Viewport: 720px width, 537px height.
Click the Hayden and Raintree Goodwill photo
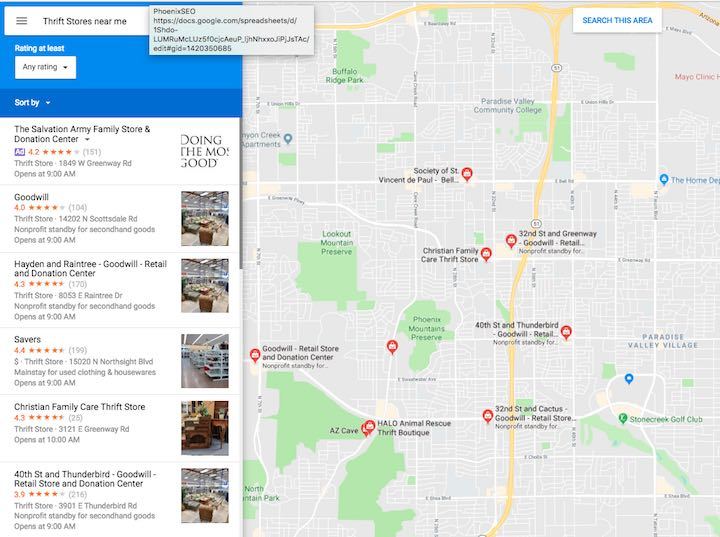click(205, 286)
